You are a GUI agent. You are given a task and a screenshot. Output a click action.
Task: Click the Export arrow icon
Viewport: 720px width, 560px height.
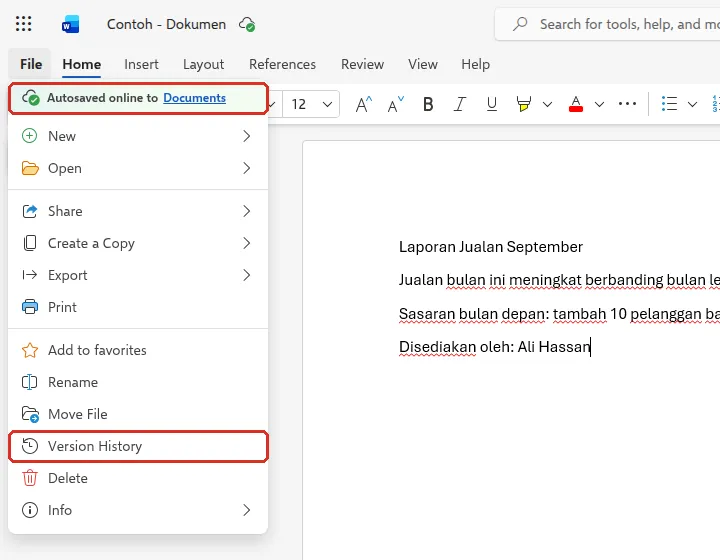(30, 275)
